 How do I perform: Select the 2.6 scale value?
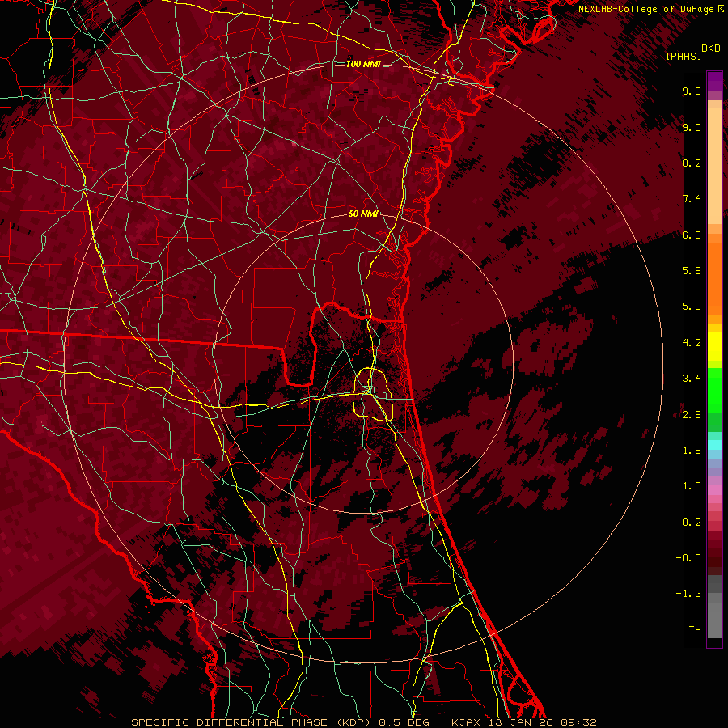coord(692,415)
